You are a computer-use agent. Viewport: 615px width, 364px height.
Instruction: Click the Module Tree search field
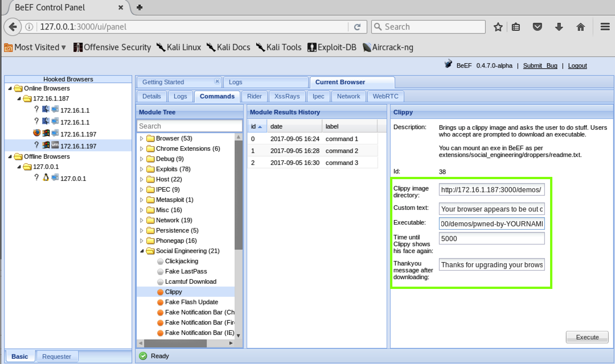point(190,126)
